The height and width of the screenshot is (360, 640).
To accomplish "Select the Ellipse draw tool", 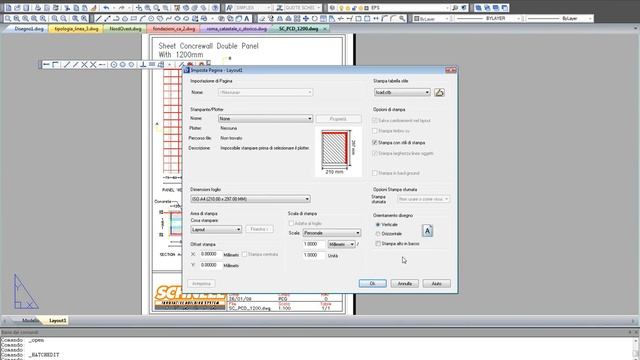I will 178,18.
